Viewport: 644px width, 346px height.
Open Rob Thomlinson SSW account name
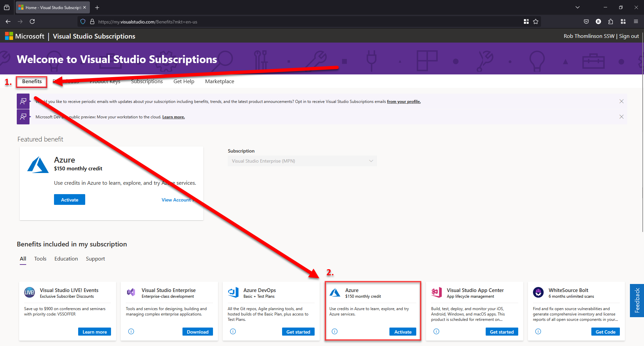point(589,36)
